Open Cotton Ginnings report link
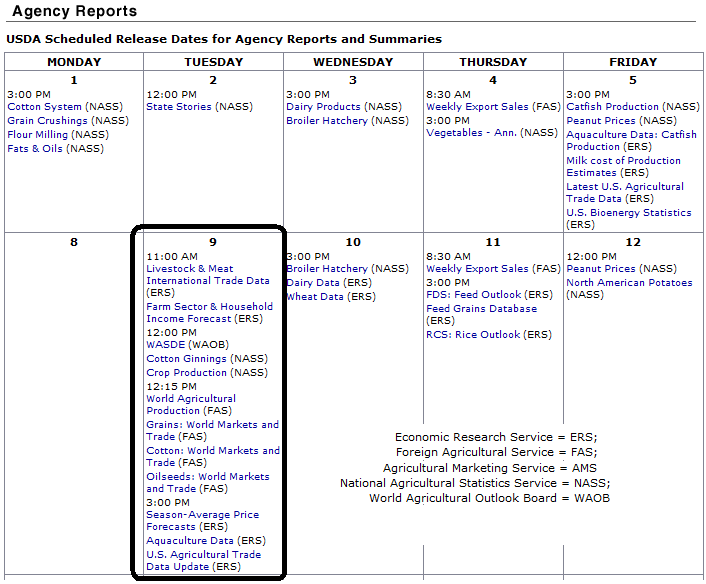The width and height of the screenshot is (706, 584). coord(186,359)
